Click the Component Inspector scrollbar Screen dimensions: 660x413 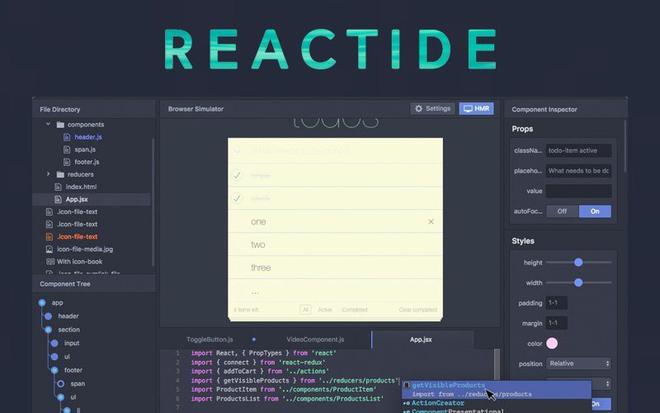[625, 146]
